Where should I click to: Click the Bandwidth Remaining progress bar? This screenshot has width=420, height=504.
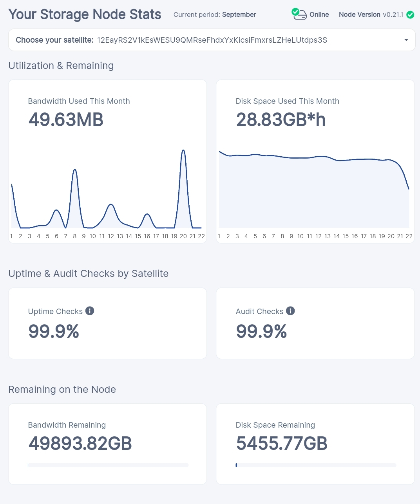tap(108, 465)
